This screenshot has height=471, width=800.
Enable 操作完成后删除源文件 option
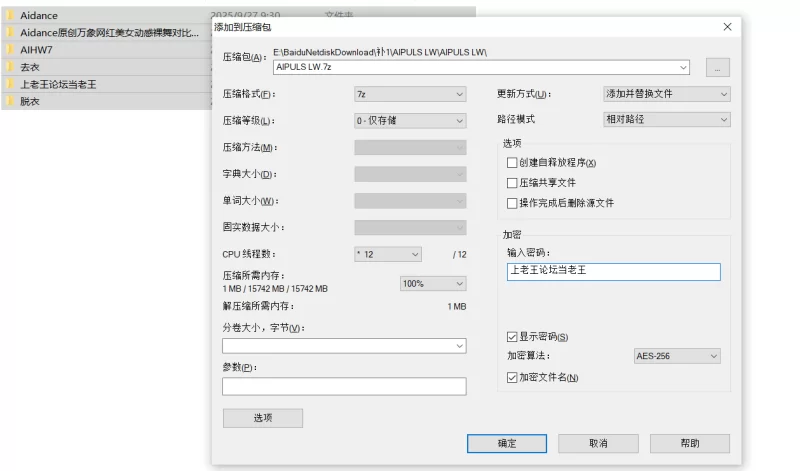pos(513,203)
